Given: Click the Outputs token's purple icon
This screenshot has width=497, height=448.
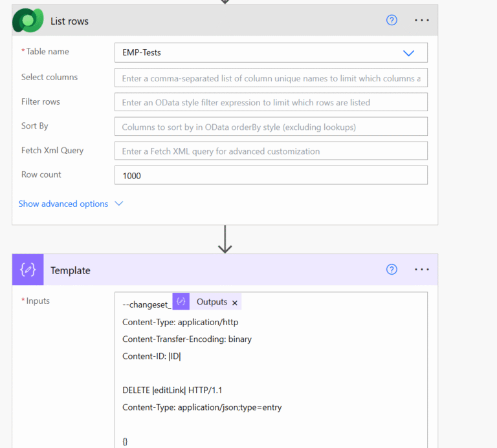Looking at the screenshot, I should coord(181,301).
